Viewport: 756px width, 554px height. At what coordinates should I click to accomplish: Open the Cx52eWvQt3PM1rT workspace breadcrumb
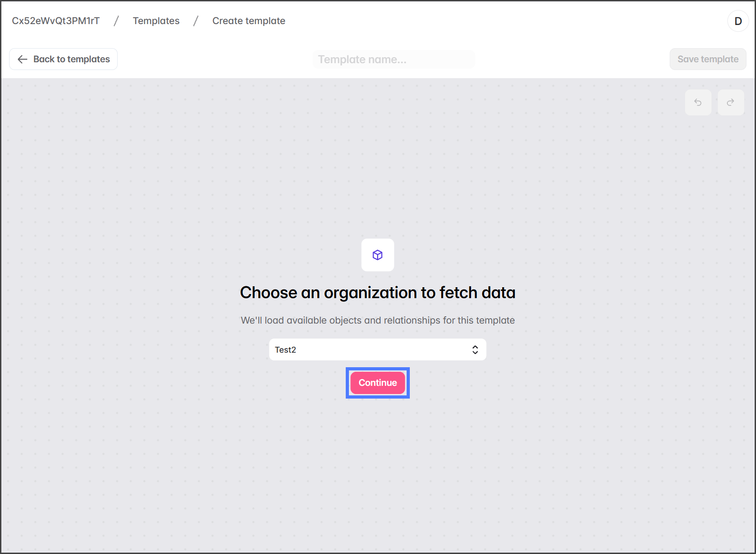point(55,21)
